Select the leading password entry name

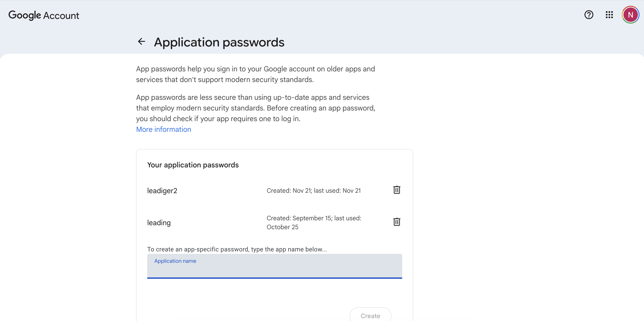(159, 223)
